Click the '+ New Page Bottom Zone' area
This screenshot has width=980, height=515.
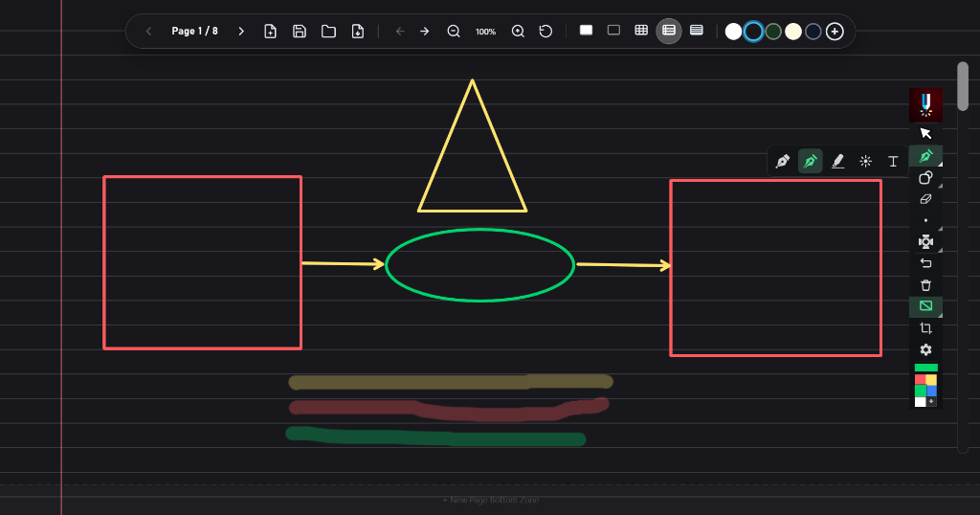(491, 500)
